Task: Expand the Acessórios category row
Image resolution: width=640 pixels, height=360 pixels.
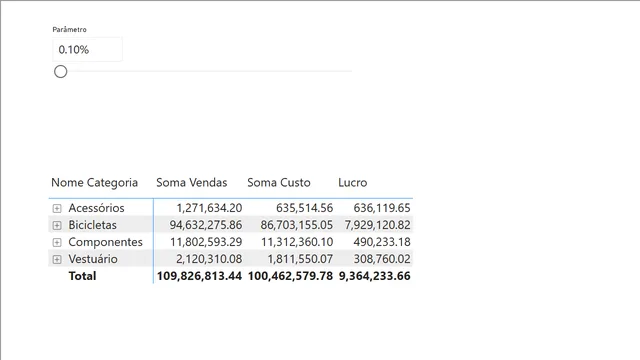Action: [x=57, y=208]
